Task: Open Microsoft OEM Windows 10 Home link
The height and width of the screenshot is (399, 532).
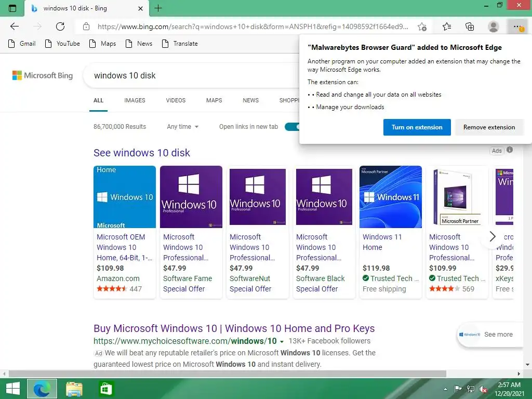Action: [124, 247]
